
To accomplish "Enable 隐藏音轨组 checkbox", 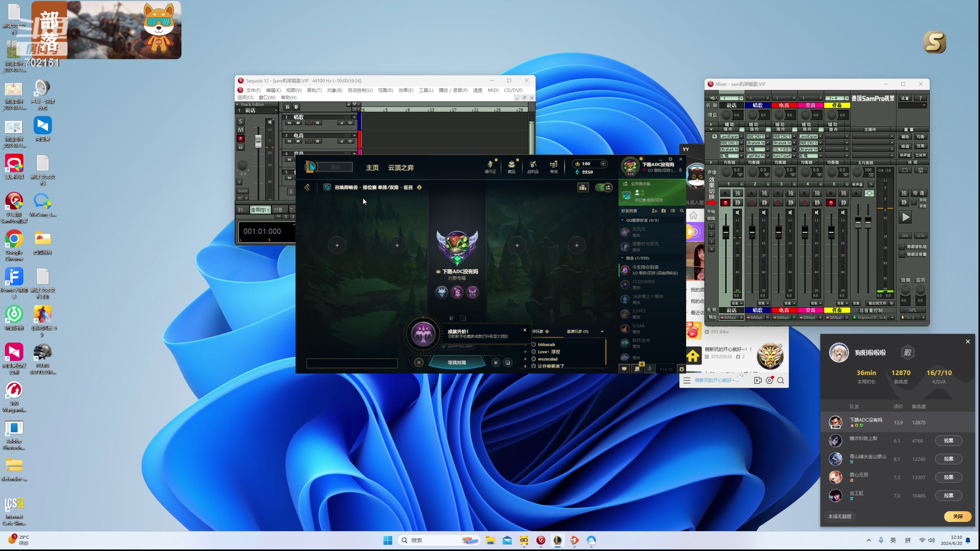I will click(x=902, y=247).
